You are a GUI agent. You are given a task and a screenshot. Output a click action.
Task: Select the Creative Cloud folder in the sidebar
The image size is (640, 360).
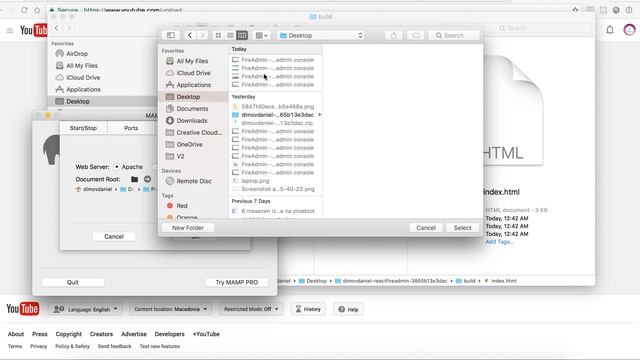tap(199, 133)
